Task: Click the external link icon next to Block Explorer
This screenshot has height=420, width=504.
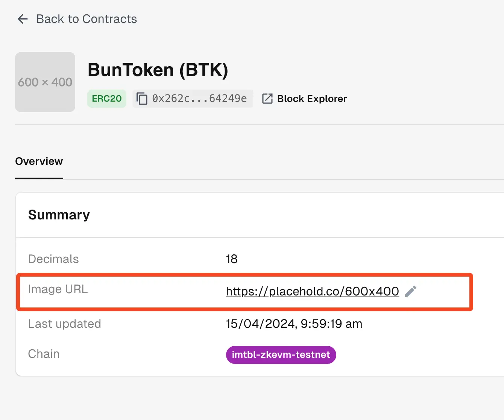Action: pos(267,99)
